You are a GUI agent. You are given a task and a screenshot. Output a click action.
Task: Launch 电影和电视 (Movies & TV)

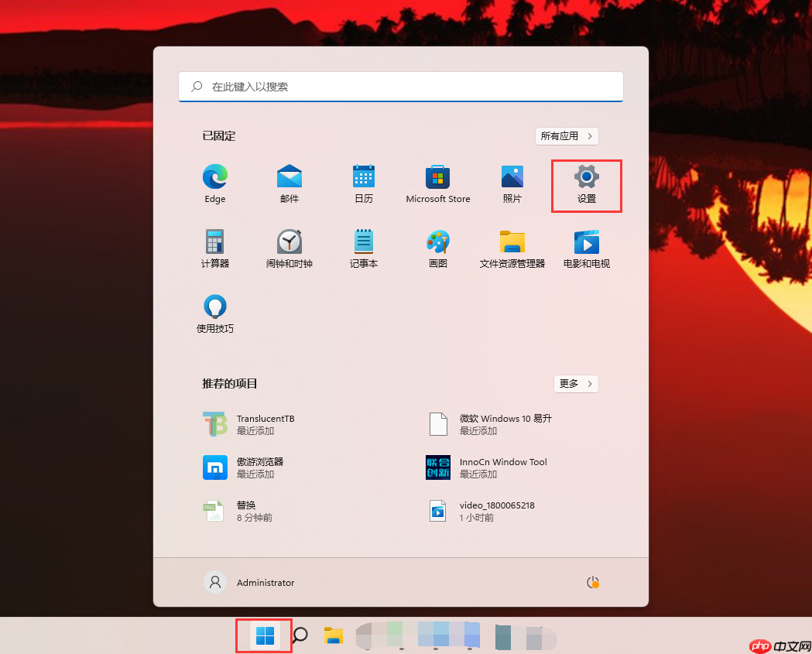(586, 248)
